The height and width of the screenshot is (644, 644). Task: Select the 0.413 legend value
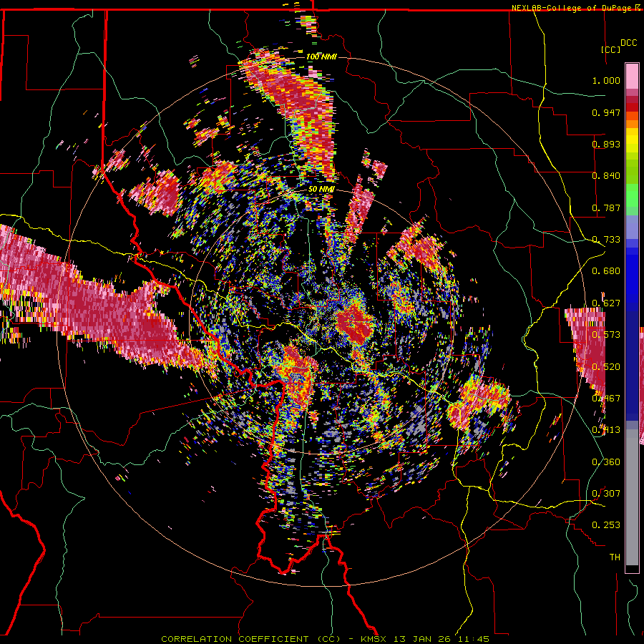coord(606,430)
